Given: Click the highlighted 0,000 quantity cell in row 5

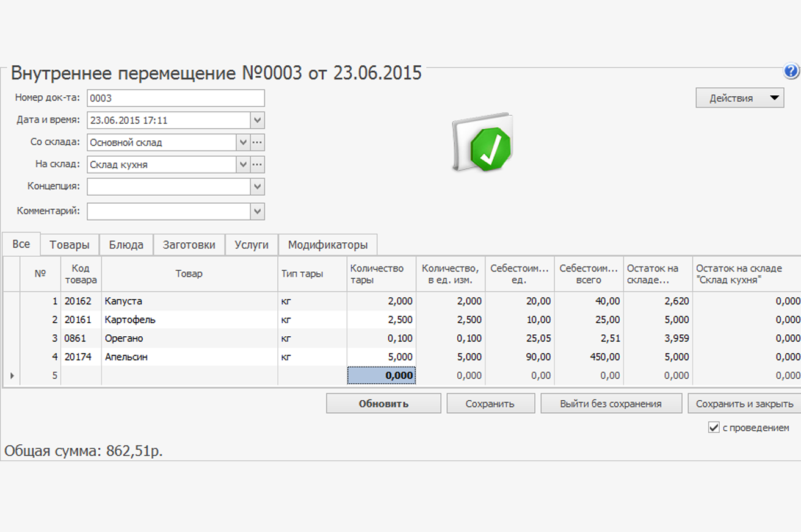Looking at the screenshot, I should [x=382, y=376].
